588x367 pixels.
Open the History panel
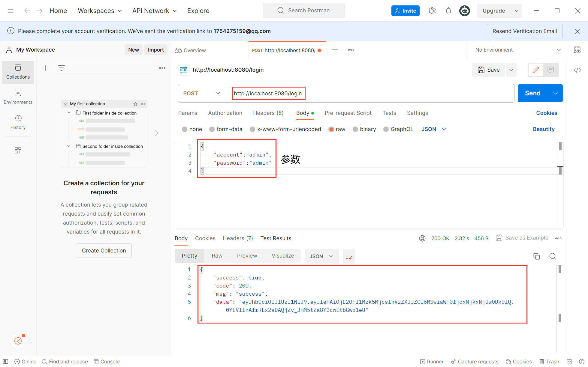18,122
